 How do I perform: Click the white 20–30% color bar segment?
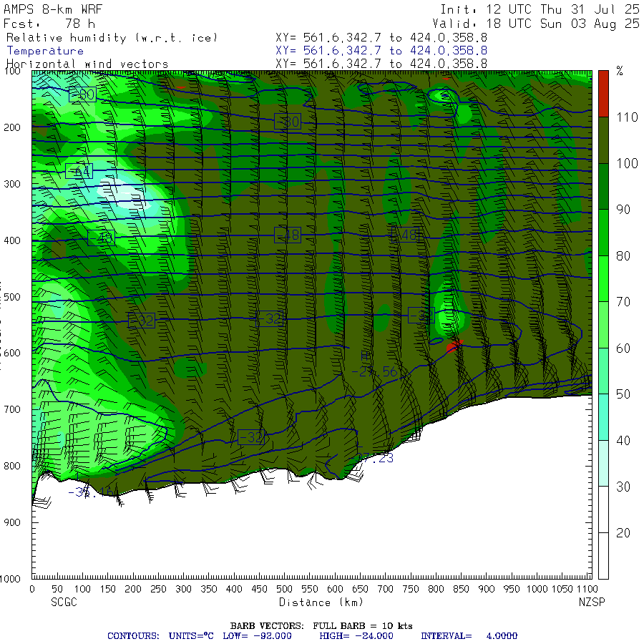603,509
